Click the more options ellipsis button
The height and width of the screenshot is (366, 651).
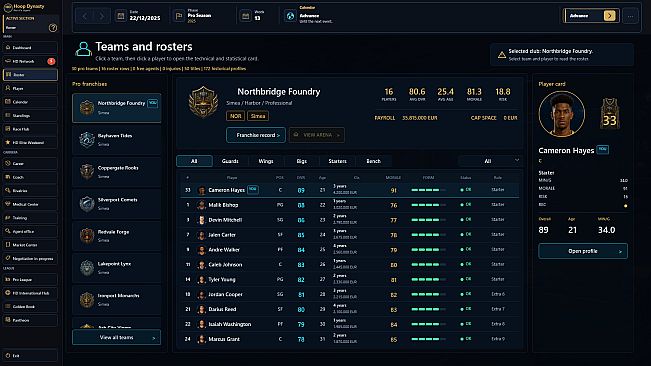pyautogui.click(x=630, y=16)
